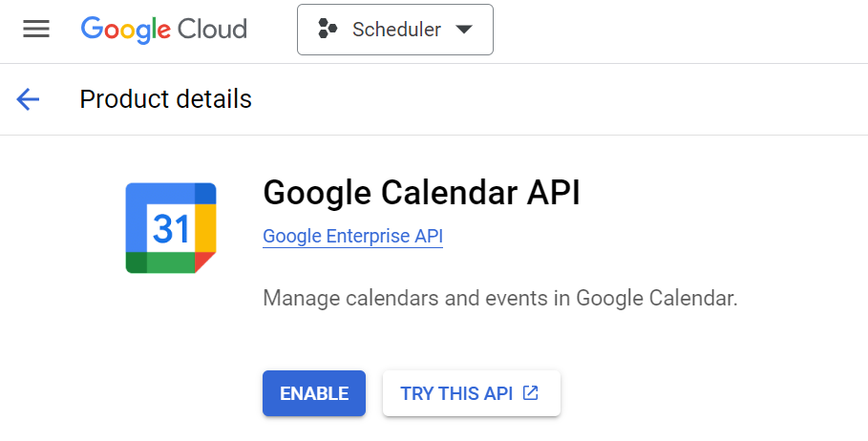Click the Google Calendar product icon

pos(171,228)
